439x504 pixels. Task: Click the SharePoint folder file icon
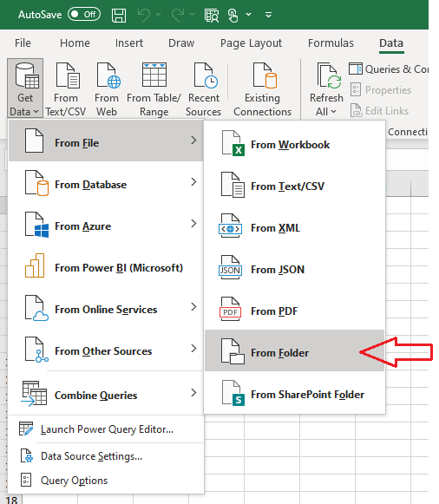tap(233, 393)
